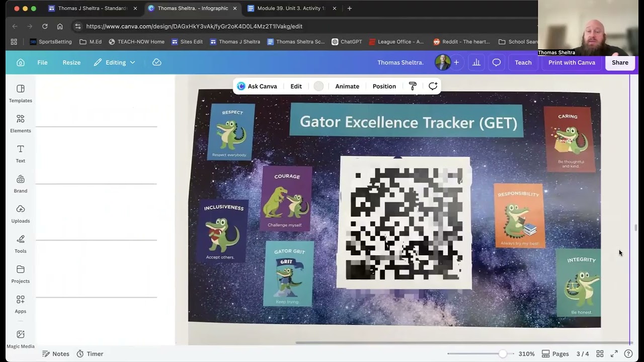Open the File menu
Screen dimensions: 644x362
(x=42, y=62)
